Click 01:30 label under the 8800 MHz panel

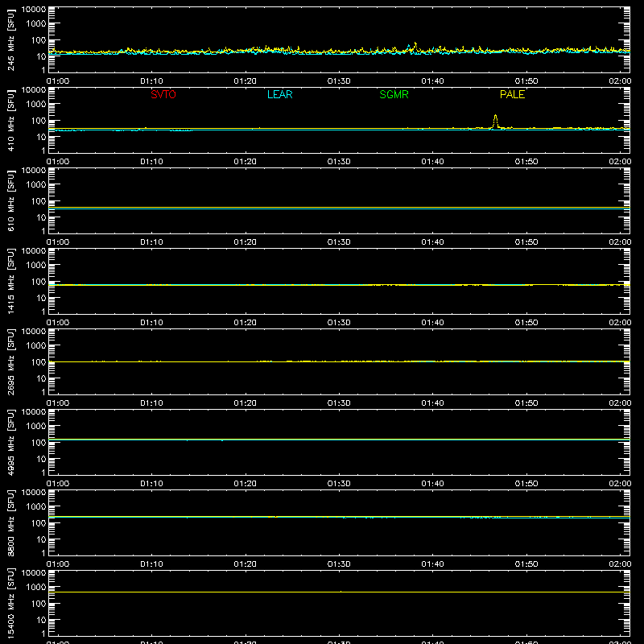[x=339, y=564]
